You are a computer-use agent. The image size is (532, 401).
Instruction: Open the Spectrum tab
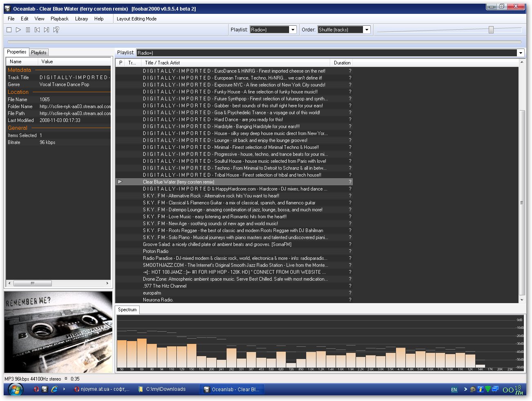[127, 310]
